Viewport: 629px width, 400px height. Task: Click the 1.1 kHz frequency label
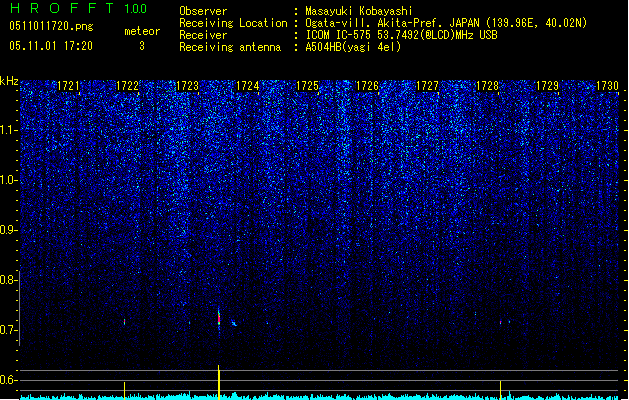pyautogui.click(x=8, y=130)
